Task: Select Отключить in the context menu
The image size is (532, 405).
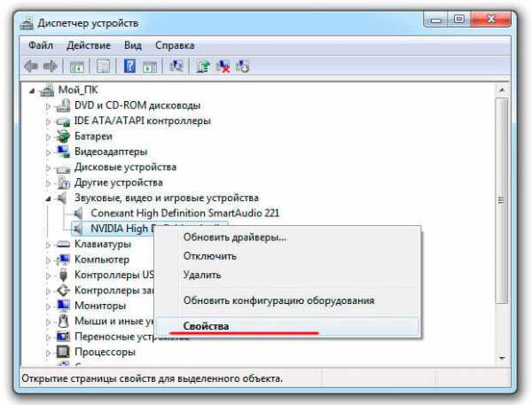Action: coord(209,256)
